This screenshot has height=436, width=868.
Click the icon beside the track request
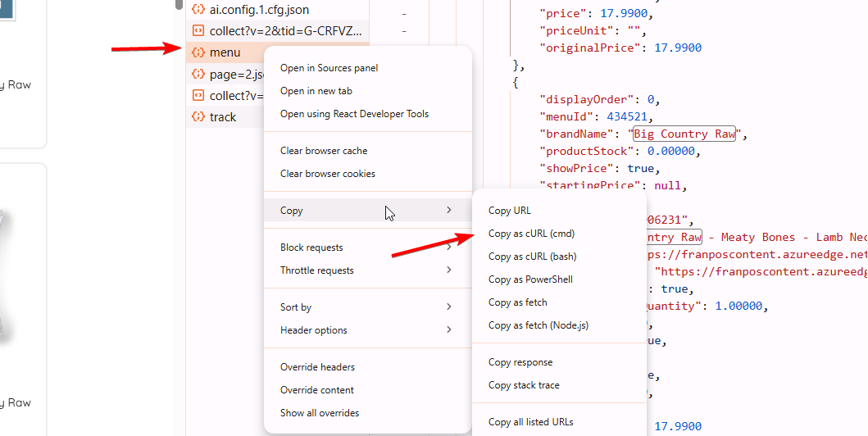198,117
